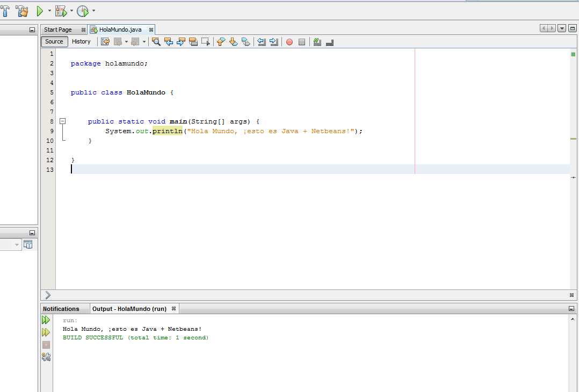Click the Source view button

pyautogui.click(x=54, y=41)
